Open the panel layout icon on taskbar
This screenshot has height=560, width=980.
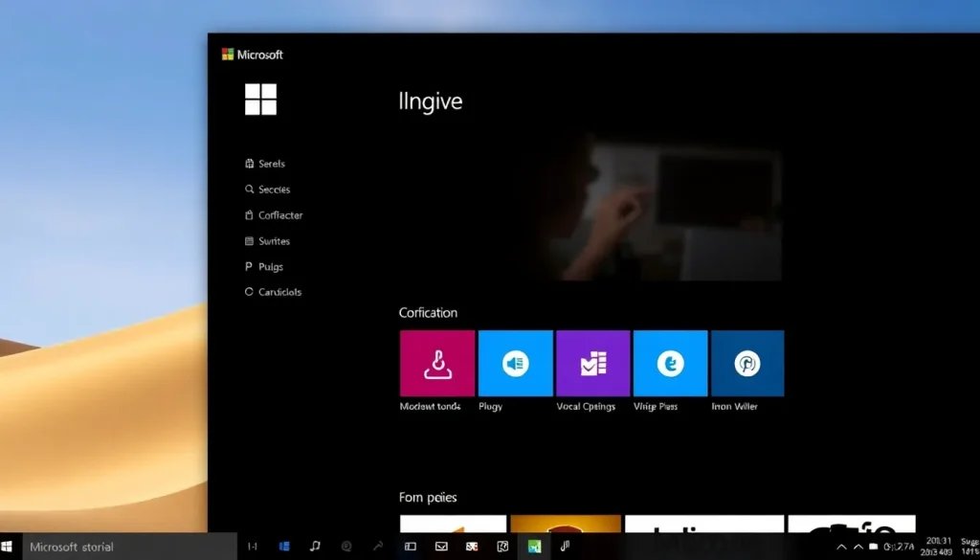click(410, 547)
